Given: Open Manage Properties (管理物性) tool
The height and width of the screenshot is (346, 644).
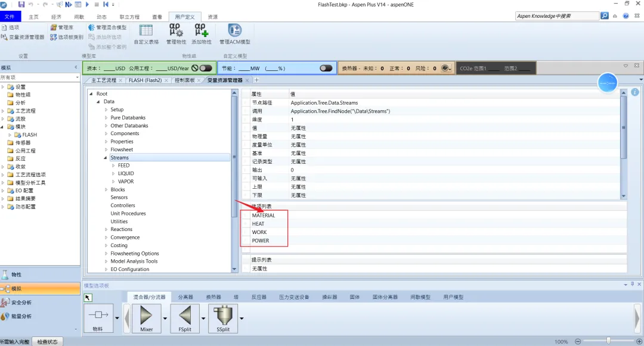Looking at the screenshot, I should [x=176, y=35].
